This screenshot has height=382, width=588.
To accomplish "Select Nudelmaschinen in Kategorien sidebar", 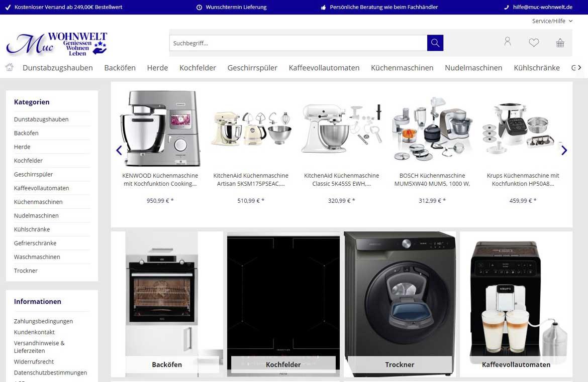I will (x=36, y=215).
